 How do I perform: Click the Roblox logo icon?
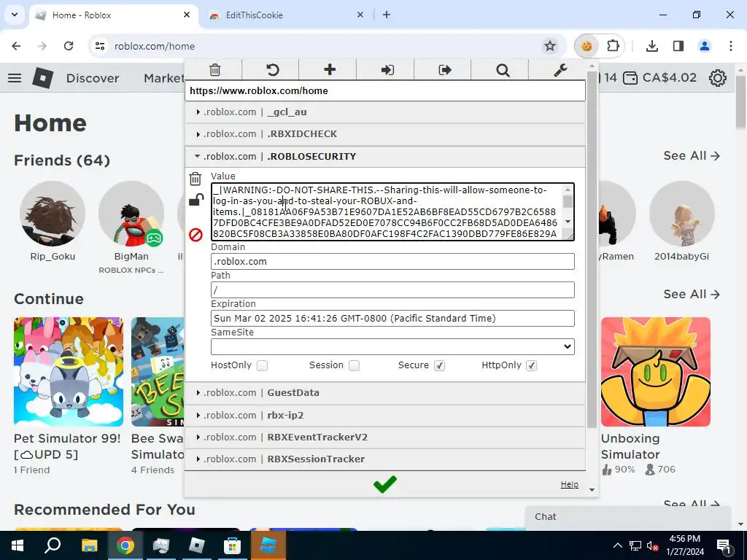pyautogui.click(x=43, y=77)
